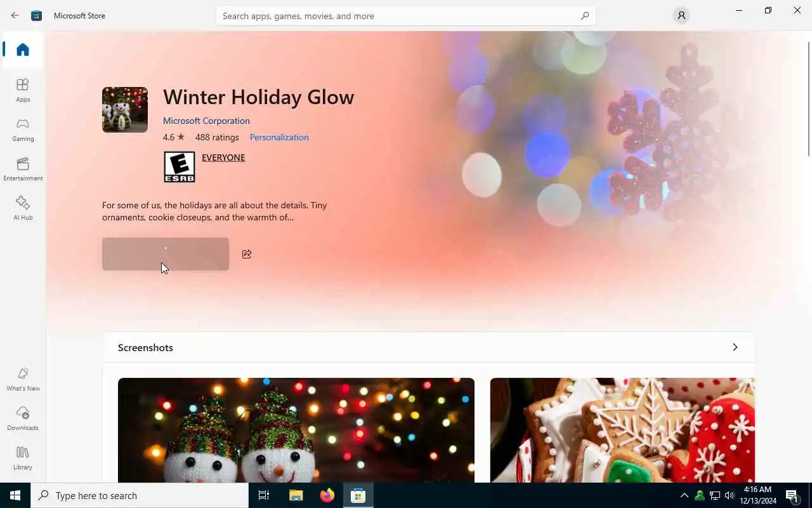The height and width of the screenshot is (508, 812).
Task: Open the EVERYONE rating link
Action: 223,157
